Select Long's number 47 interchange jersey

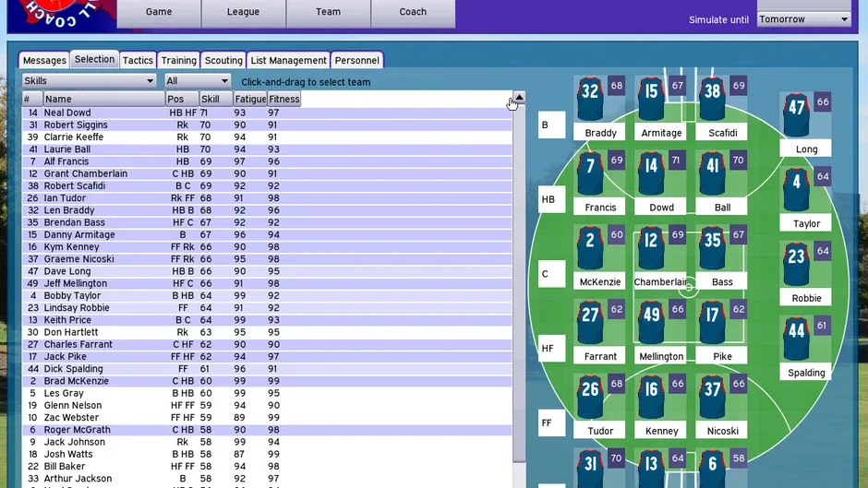pos(796,114)
